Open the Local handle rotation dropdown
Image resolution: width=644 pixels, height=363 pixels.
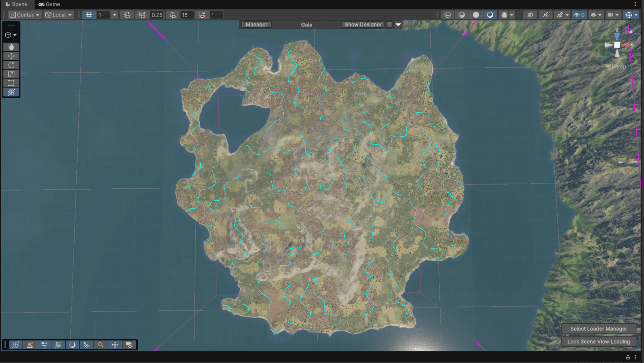point(59,15)
